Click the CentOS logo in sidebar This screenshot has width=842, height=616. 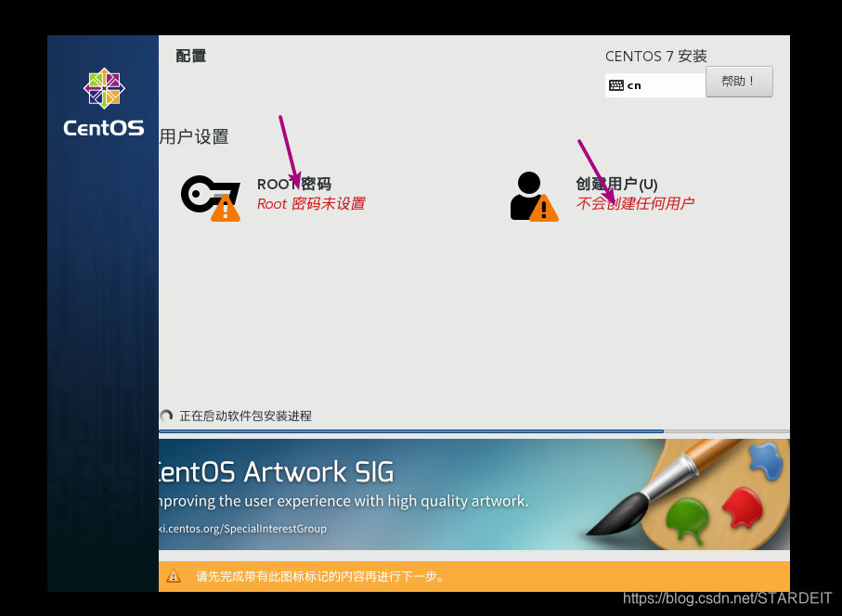click(x=104, y=102)
